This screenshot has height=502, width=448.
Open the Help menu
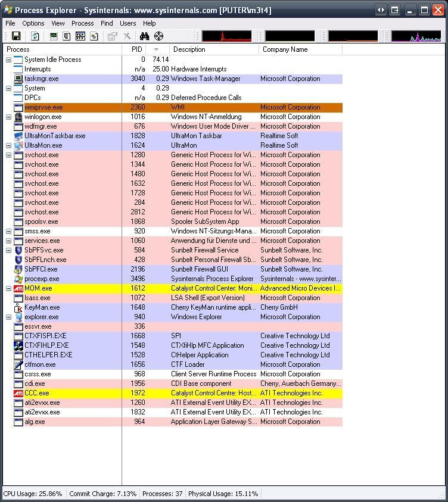(149, 23)
